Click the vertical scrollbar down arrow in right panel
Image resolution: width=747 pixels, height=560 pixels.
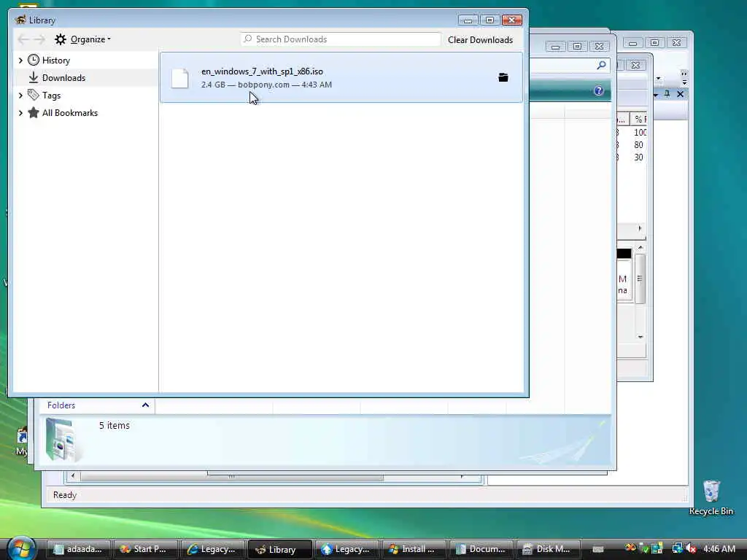click(640, 337)
